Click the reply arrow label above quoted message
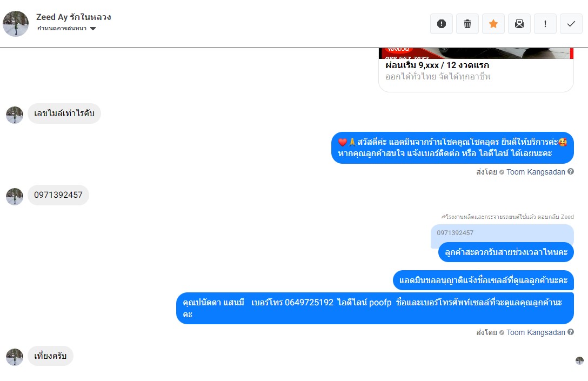Screen dimensions: 588x381 (x=507, y=217)
